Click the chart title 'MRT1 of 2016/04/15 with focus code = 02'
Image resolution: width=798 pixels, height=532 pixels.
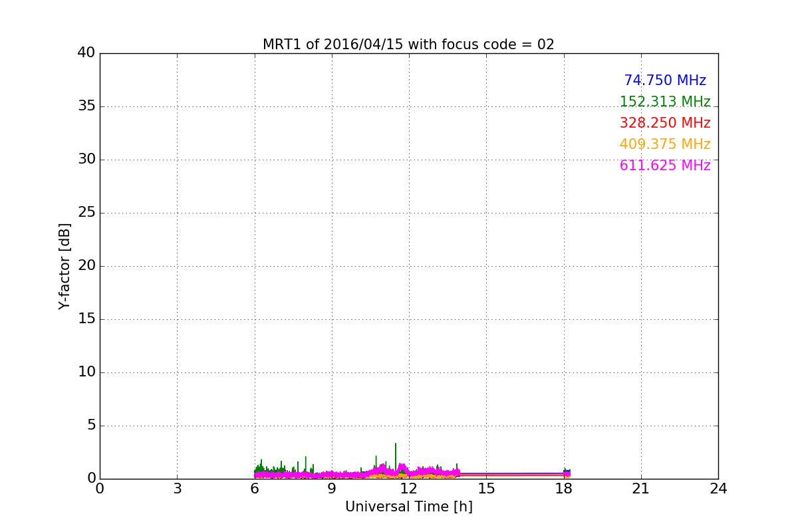408,45
